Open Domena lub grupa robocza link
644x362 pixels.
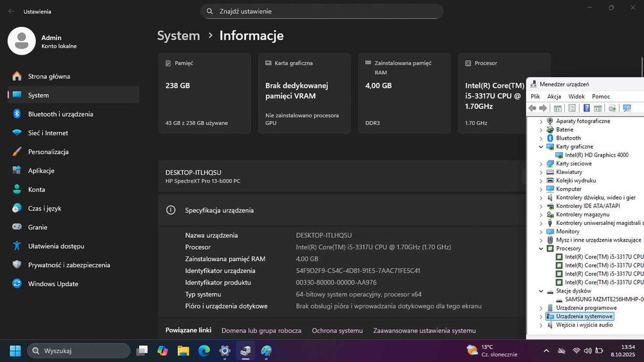261,331
